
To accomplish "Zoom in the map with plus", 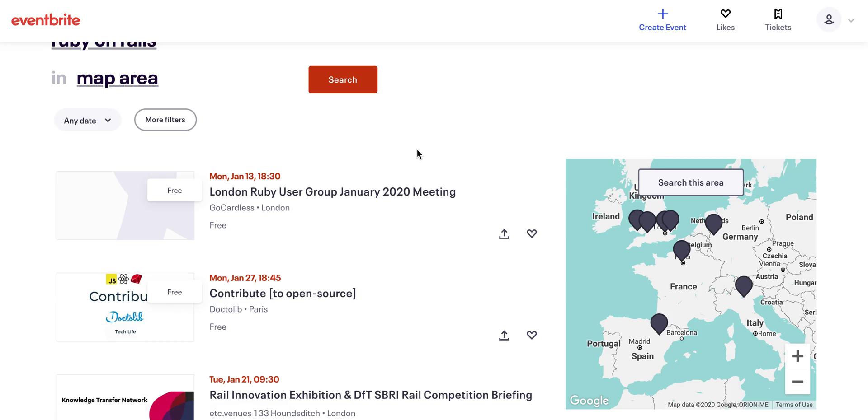I will 797,356.
